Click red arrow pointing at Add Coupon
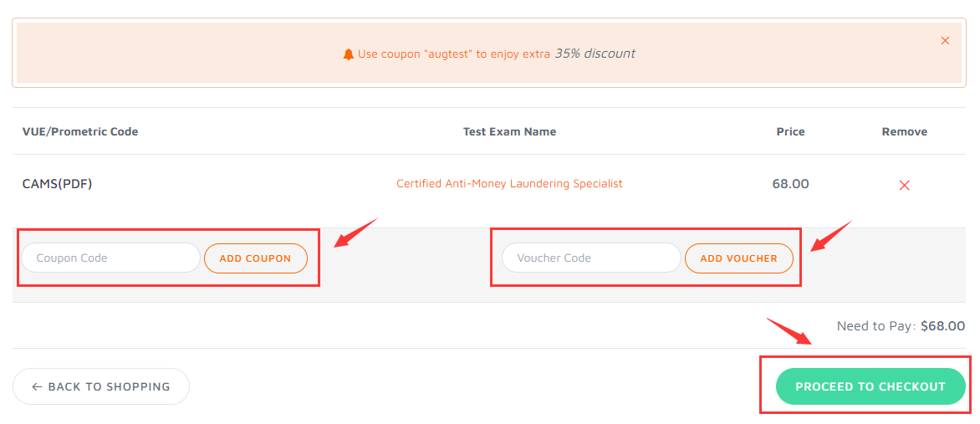Viewport: 980px width, 424px height. pos(356,232)
